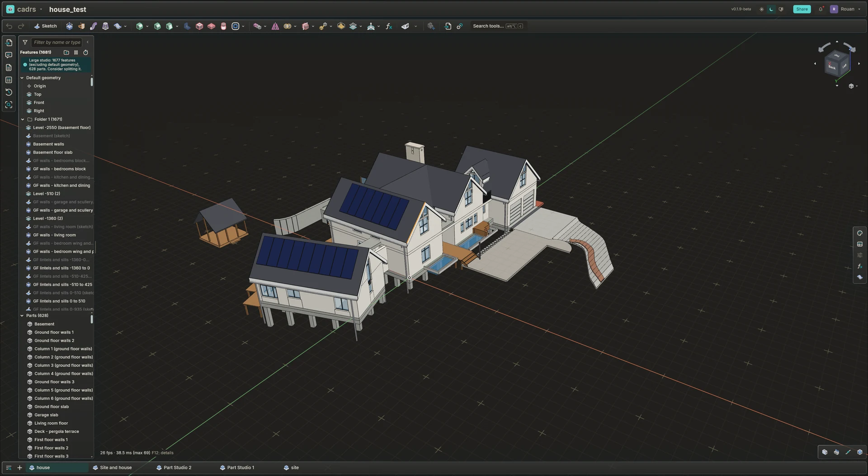Select the red cylinder hole tool icon
The width and height of the screenshot is (868, 476).
(223, 26)
